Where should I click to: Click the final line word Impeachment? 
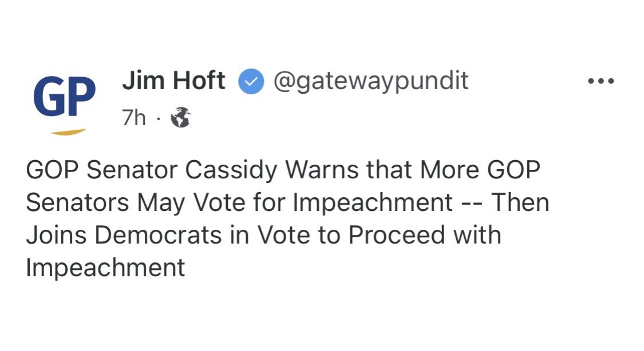click(x=105, y=268)
